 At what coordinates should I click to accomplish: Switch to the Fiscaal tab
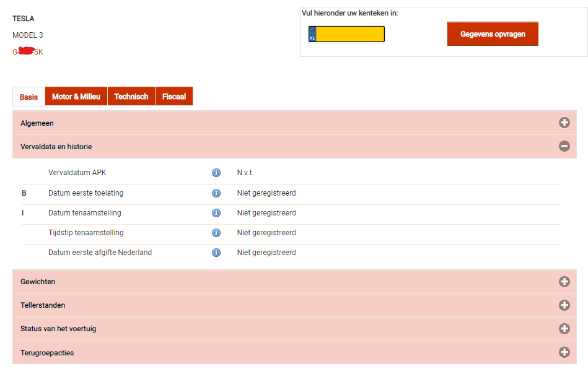(x=174, y=97)
